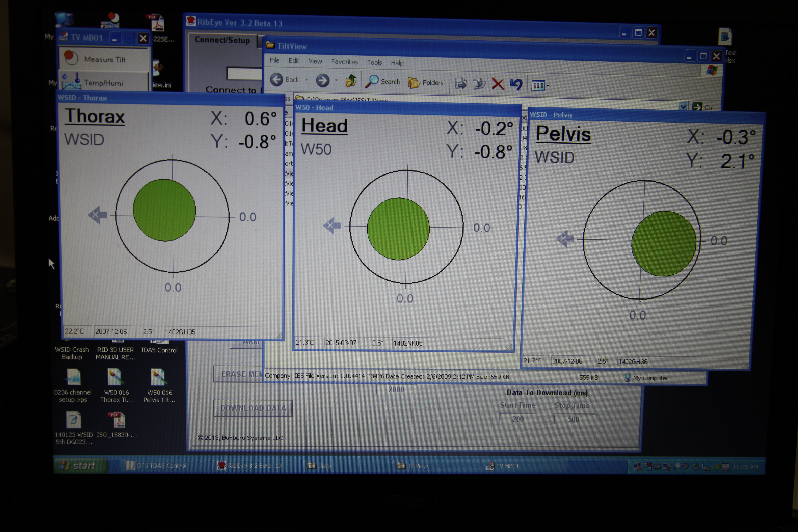Open the Tools menu in TiltView
Image resolution: width=798 pixels, height=532 pixels.
(374, 62)
